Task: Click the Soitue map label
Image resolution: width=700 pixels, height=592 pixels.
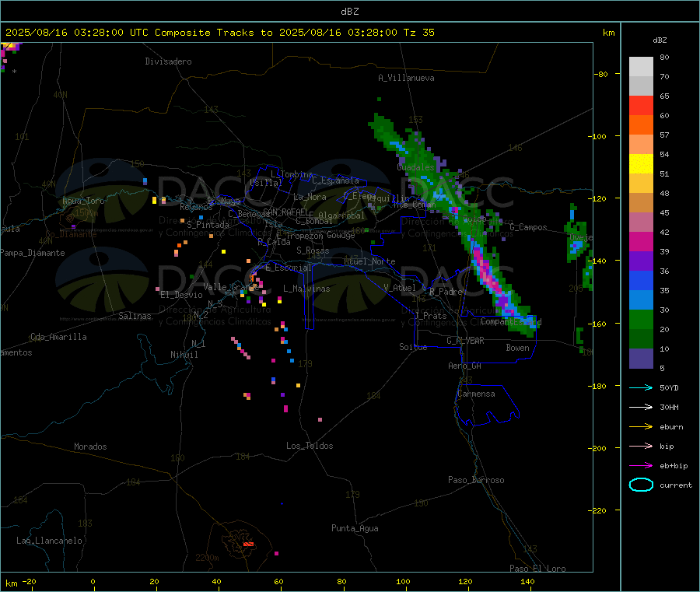Action: (414, 347)
